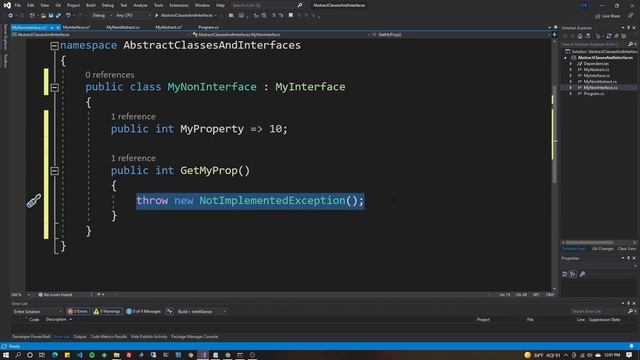
Task: Switch to the Package Manager Console tab
Action: (x=195, y=337)
